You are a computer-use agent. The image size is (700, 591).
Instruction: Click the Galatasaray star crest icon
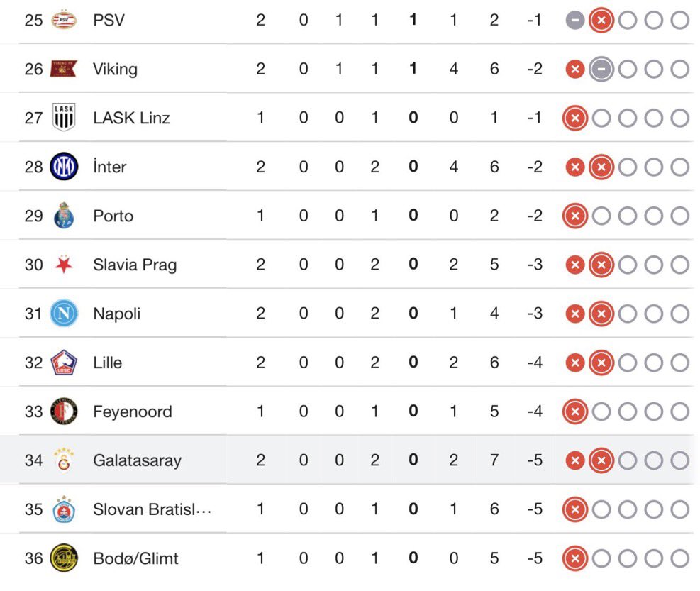[x=64, y=460]
